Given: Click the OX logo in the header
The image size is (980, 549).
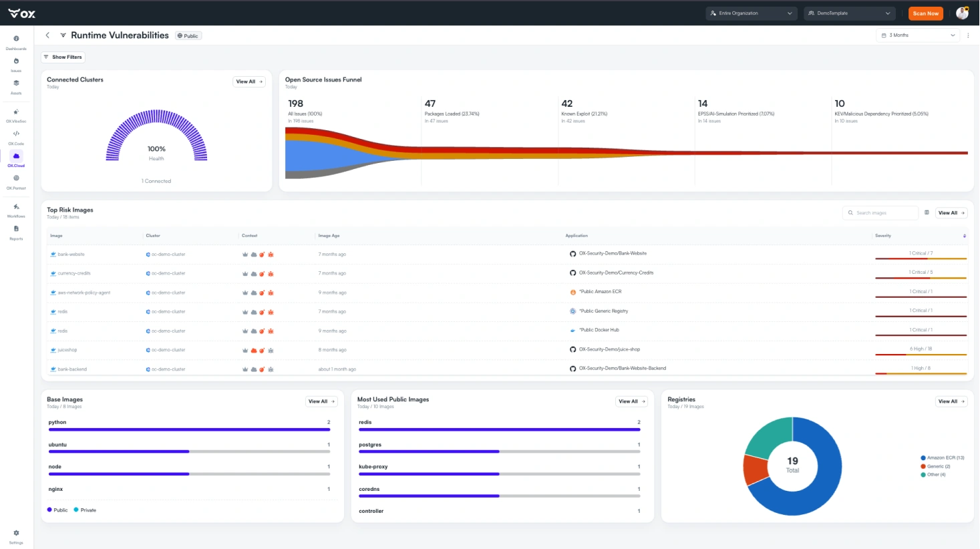Looking at the screenshot, I should coord(22,13).
